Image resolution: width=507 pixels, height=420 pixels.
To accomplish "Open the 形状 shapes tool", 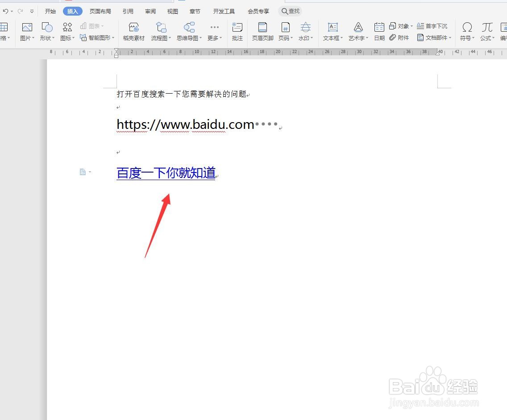I will pyautogui.click(x=46, y=31).
